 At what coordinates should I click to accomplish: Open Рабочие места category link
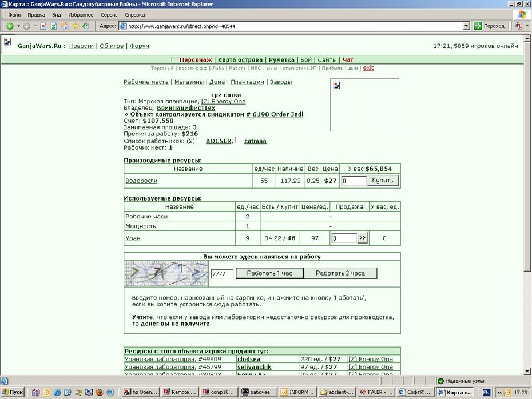click(146, 82)
